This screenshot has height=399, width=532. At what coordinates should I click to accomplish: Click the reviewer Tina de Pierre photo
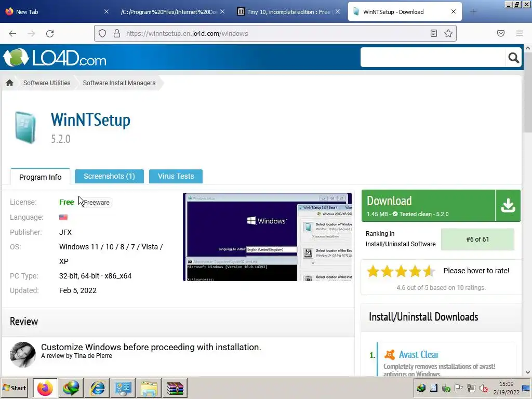[22, 355]
